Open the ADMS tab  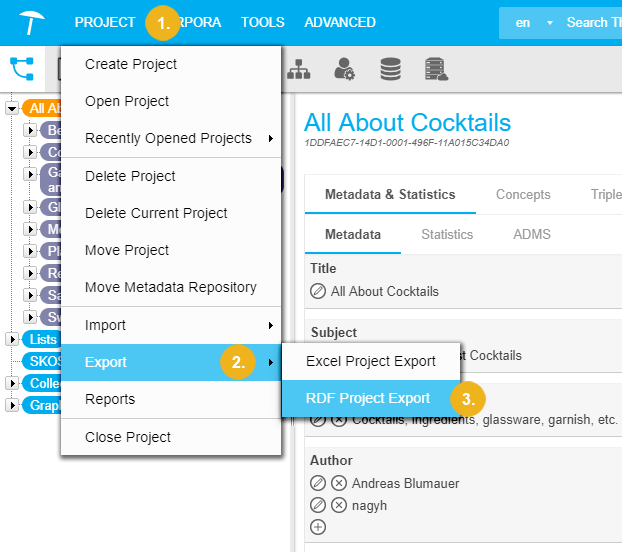point(531,234)
